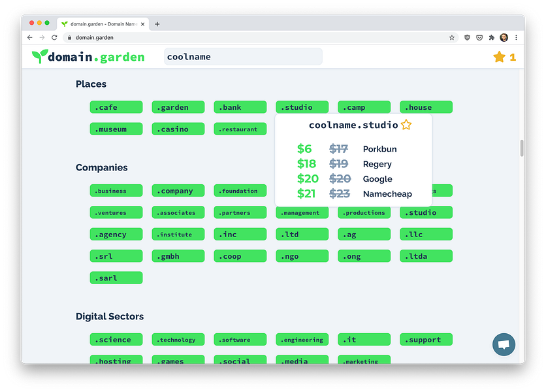Select the .ngo extension
Screen dimensions: 546x392
point(302,256)
